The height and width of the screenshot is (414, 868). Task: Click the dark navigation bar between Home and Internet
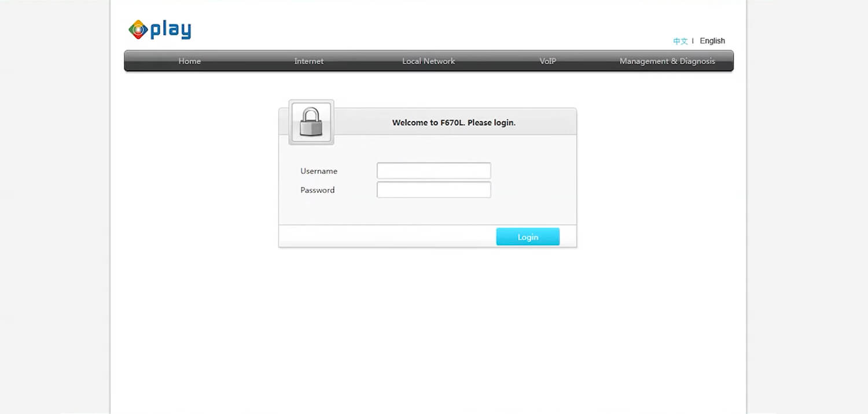click(x=248, y=61)
